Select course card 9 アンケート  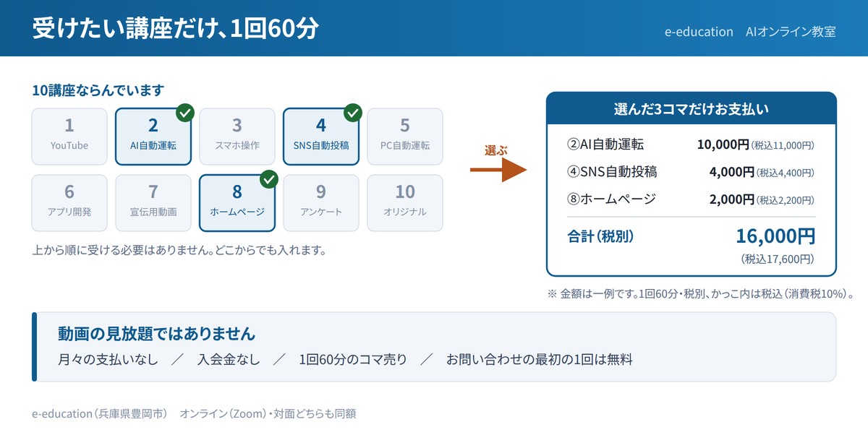point(321,203)
